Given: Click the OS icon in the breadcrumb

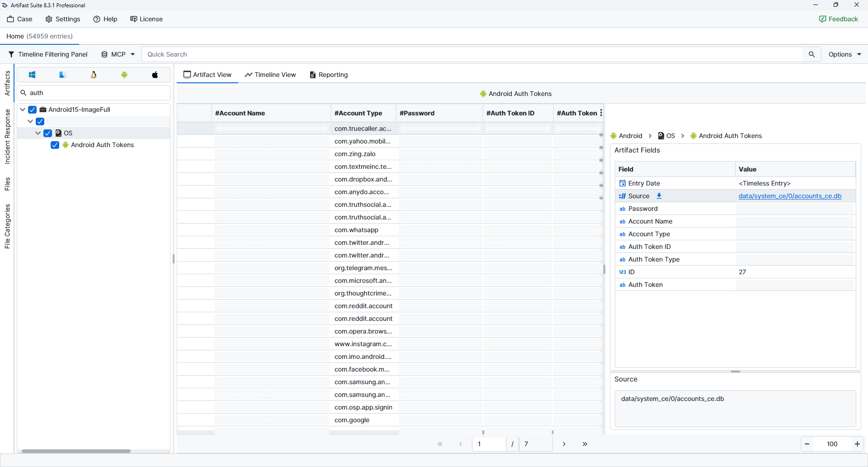Looking at the screenshot, I should pos(661,136).
